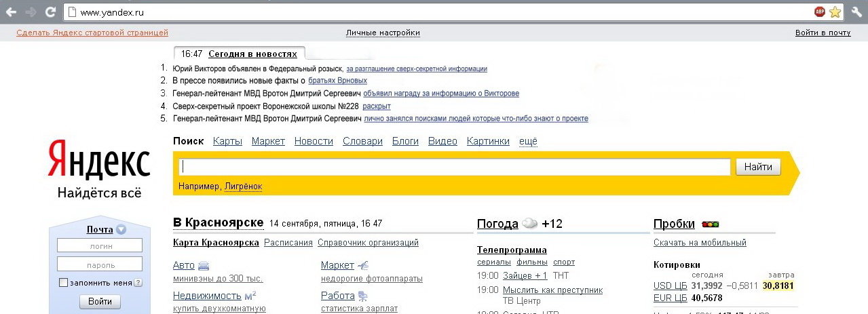Viewport: 868px width, 314px height.
Task: Switch to the Блоги search tab
Action: [x=405, y=141]
